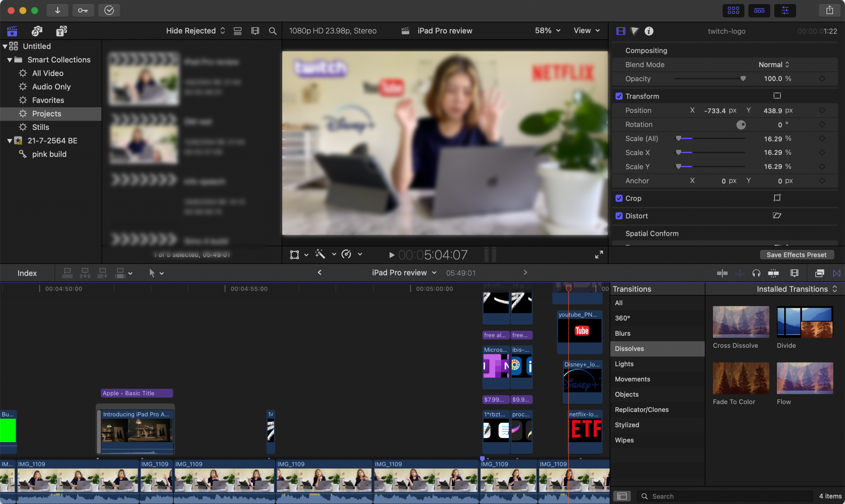Uncheck the Distort checkbox

[x=619, y=216]
